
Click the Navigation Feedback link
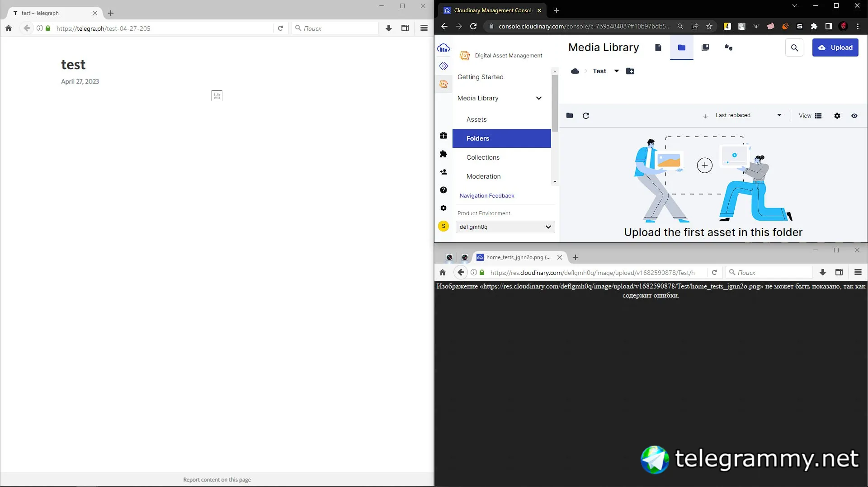tap(487, 196)
